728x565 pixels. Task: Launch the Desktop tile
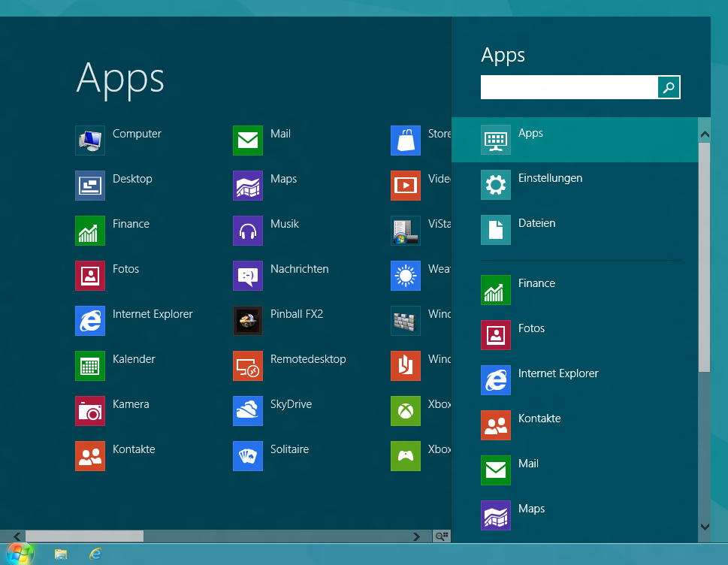[x=113, y=186]
